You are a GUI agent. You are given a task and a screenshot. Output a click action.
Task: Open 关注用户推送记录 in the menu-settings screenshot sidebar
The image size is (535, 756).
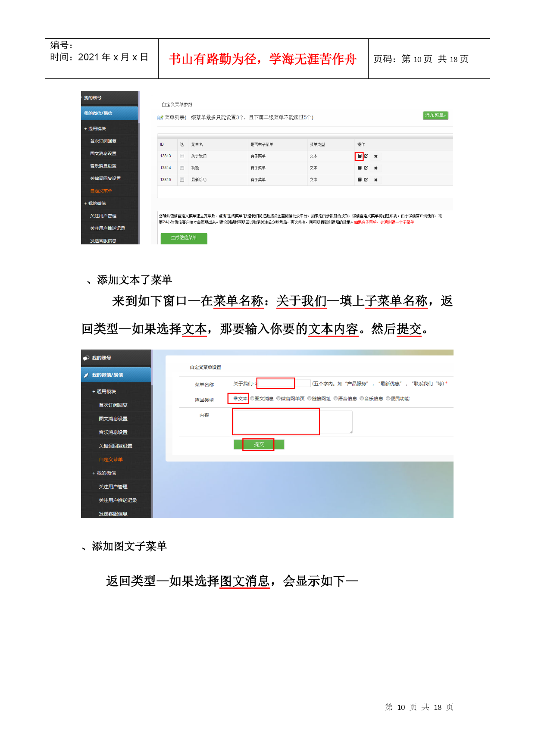click(x=118, y=500)
